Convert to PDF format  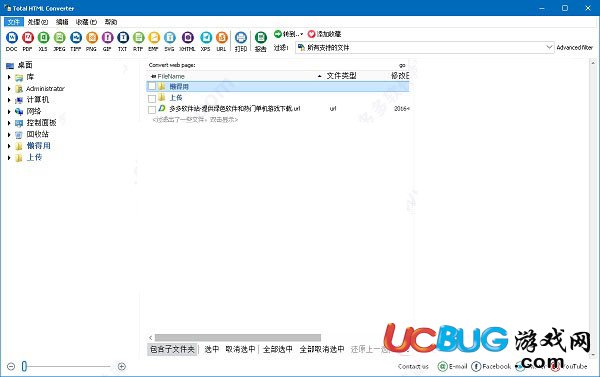pyautogui.click(x=28, y=41)
